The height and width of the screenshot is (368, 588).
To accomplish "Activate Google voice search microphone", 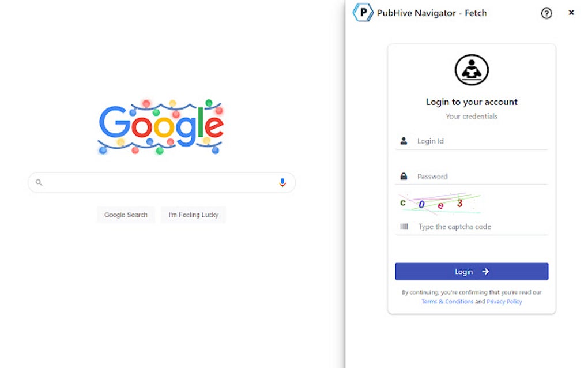I will click(282, 182).
